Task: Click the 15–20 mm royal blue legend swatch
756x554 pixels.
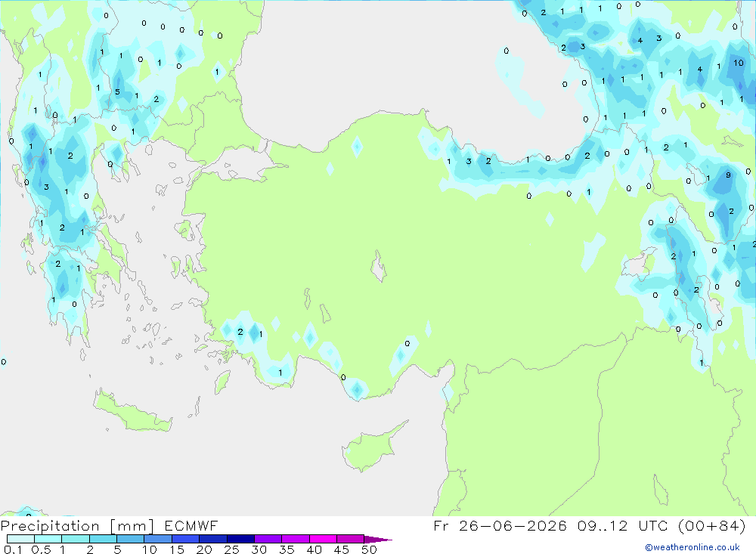Action: pyautogui.click(x=186, y=539)
